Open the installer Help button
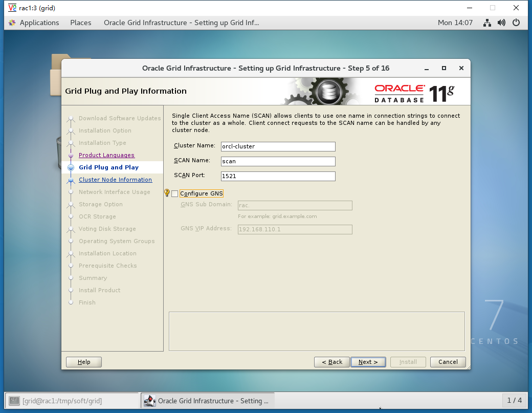Screen dimensions: 532x413 pos(84,362)
